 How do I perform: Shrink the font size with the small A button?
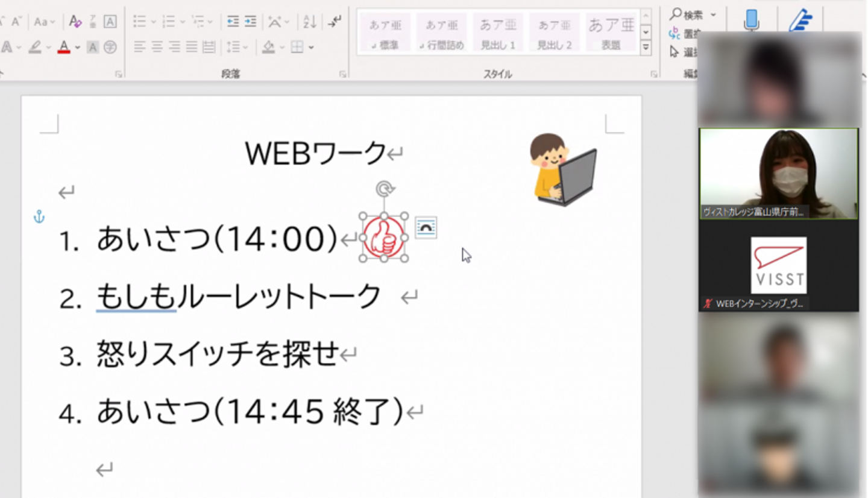click(16, 22)
